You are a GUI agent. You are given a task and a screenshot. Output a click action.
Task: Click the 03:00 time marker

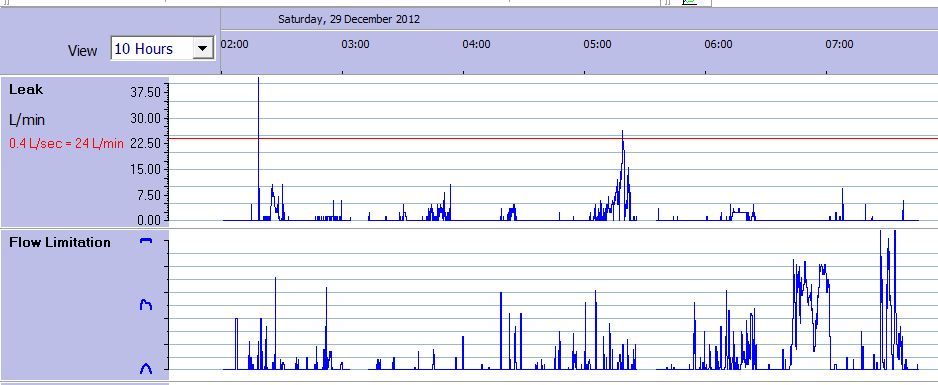[x=355, y=44]
